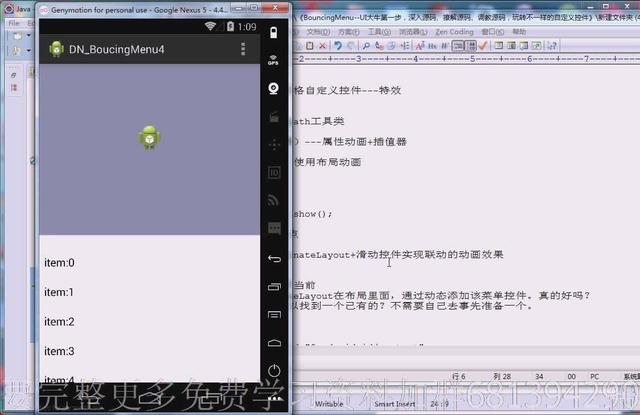Click the red X delete icon in editor toolbar
This screenshot has width=640, height=415.
[322, 46]
